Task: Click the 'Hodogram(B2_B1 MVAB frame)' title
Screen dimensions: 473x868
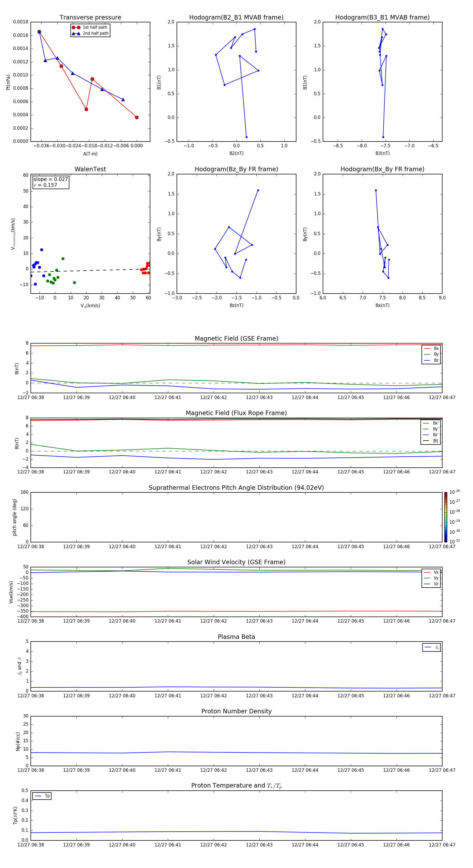Action: point(236,17)
